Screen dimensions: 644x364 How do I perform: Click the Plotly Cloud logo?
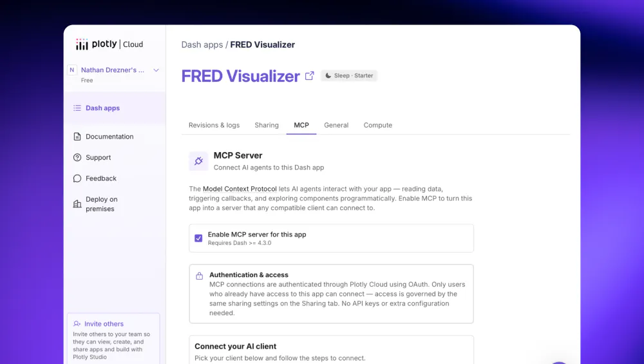pos(109,44)
